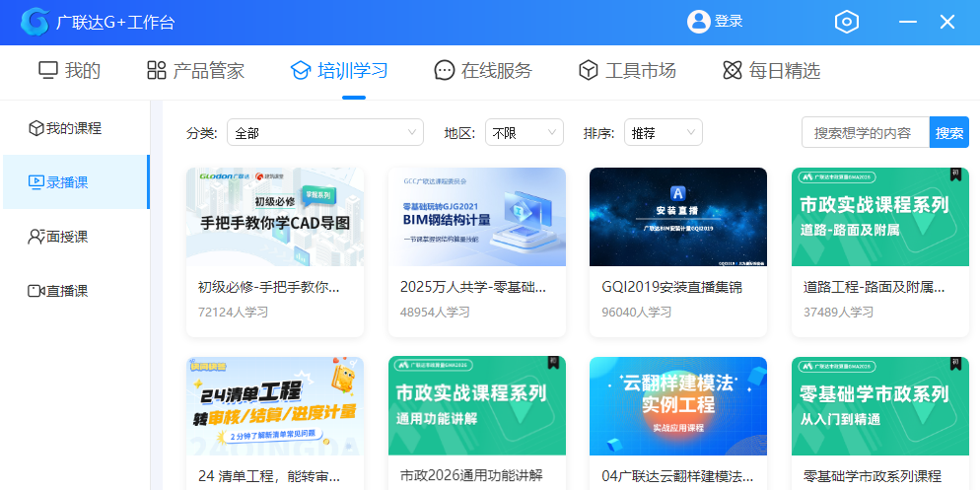The width and height of the screenshot is (980, 490).
Task: Click the 37489人学习 text
Action: click(839, 312)
